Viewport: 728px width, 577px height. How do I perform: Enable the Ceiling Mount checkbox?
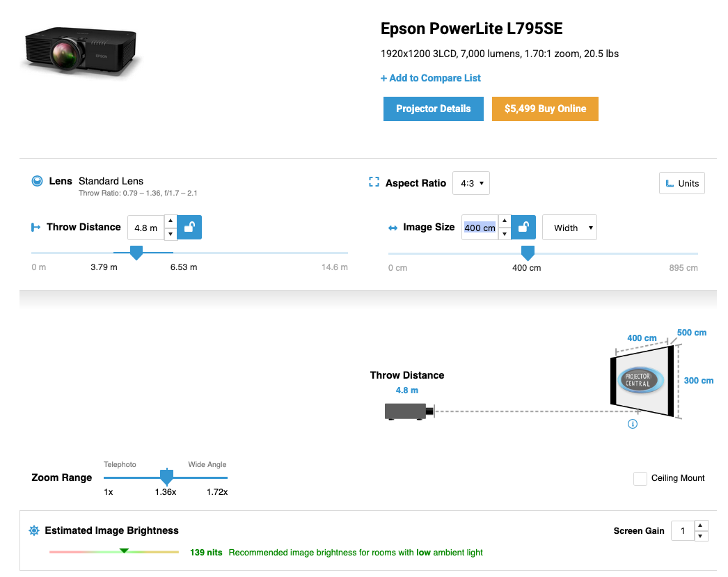click(640, 479)
